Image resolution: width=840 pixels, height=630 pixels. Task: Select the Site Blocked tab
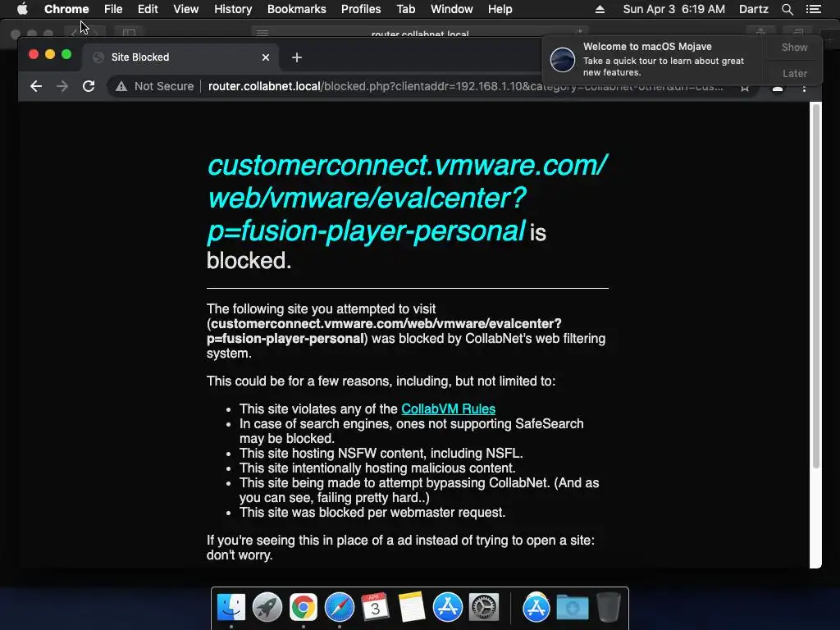180,57
